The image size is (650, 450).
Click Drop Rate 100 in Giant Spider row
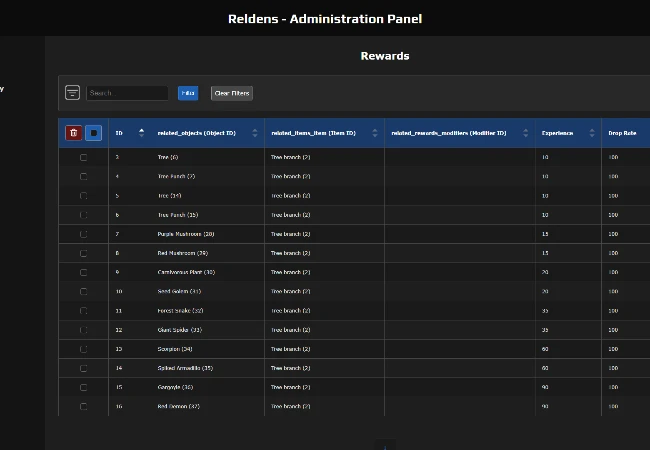[x=613, y=330]
